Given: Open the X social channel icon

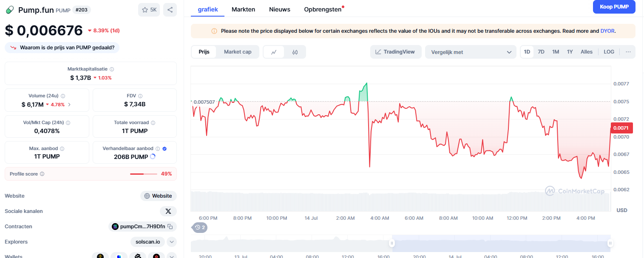Looking at the screenshot, I should [x=168, y=211].
